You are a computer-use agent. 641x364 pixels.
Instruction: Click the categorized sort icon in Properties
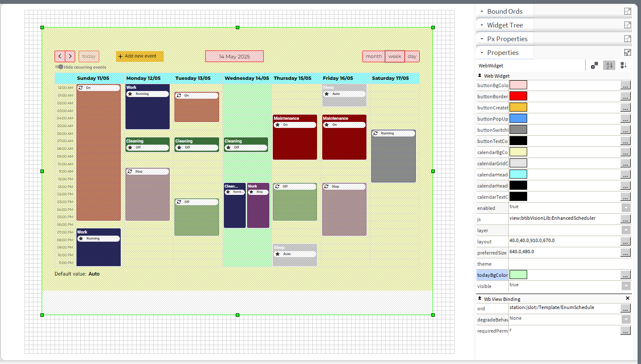click(623, 65)
